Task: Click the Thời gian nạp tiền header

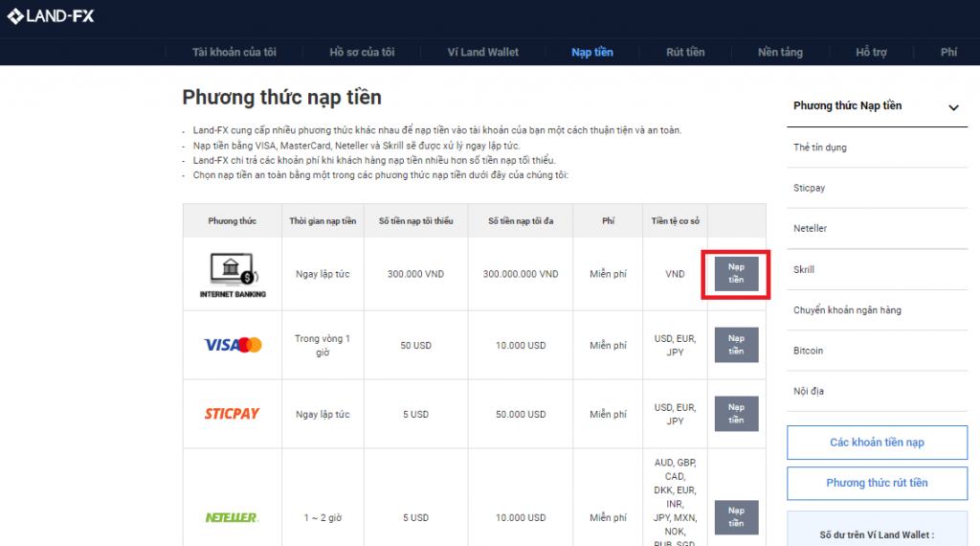Action: [323, 220]
